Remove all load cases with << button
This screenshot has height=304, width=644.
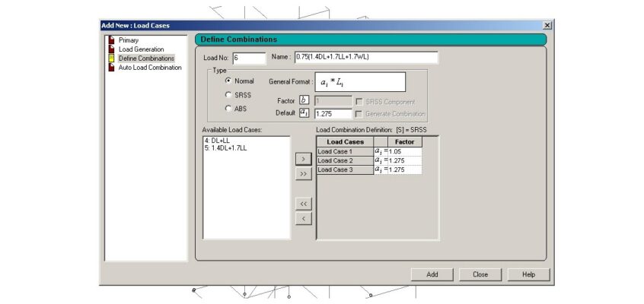tap(303, 204)
